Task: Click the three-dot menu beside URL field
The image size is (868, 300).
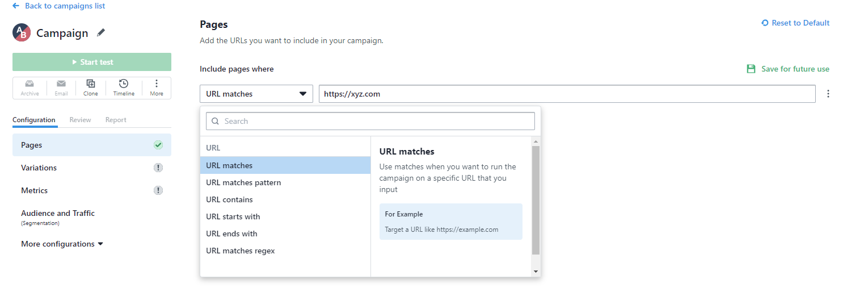Action: (x=828, y=94)
